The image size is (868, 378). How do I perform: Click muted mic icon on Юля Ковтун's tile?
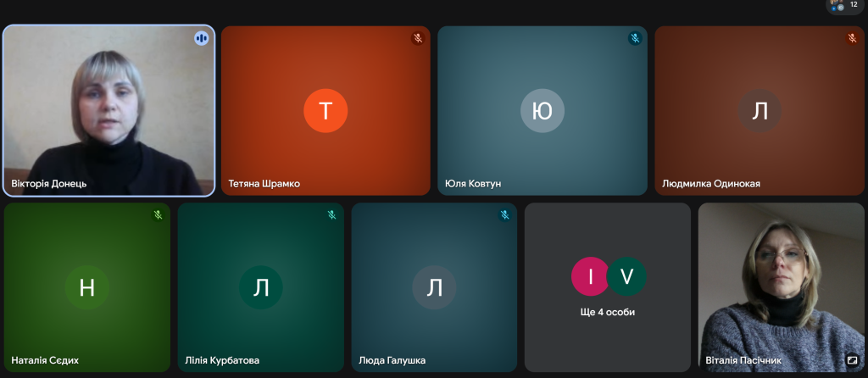point(634,38)
